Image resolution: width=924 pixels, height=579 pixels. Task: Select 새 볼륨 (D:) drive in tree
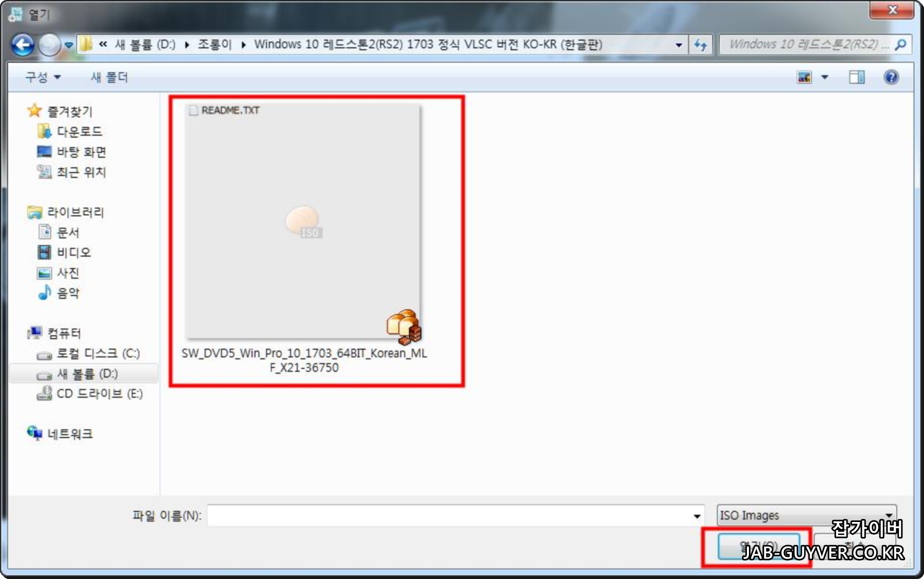87,373
